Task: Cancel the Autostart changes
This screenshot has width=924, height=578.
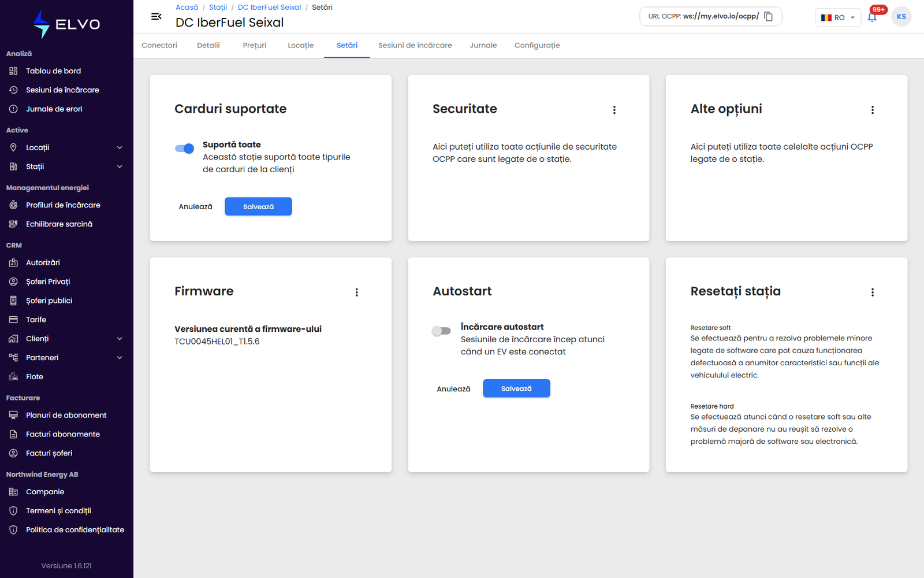Action: 453,389
